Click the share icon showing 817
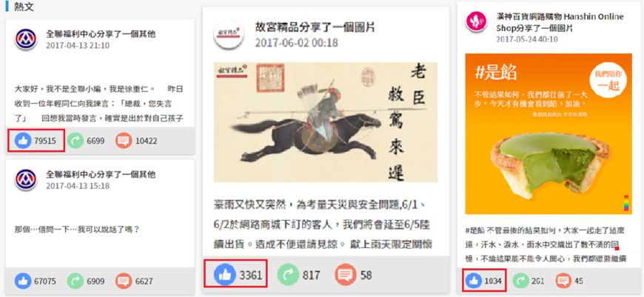Viewport: 644px width, 297px height. (x=288, y=274)
